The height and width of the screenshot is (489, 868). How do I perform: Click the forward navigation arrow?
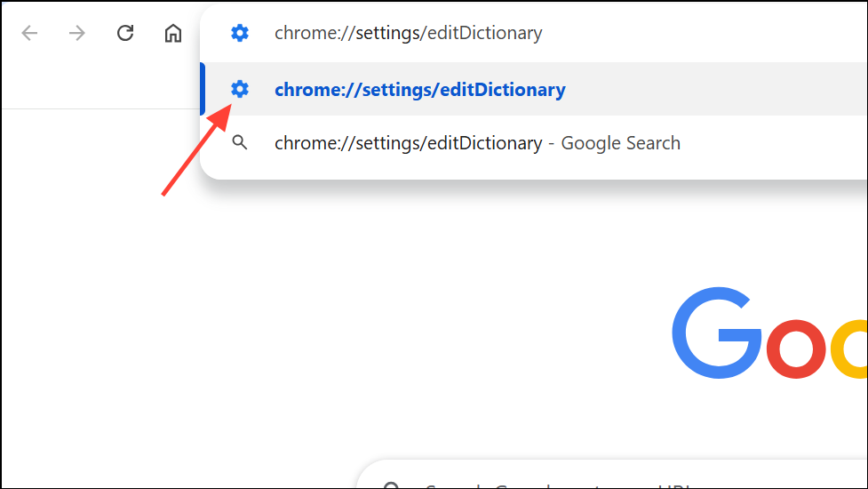point(77,33)
